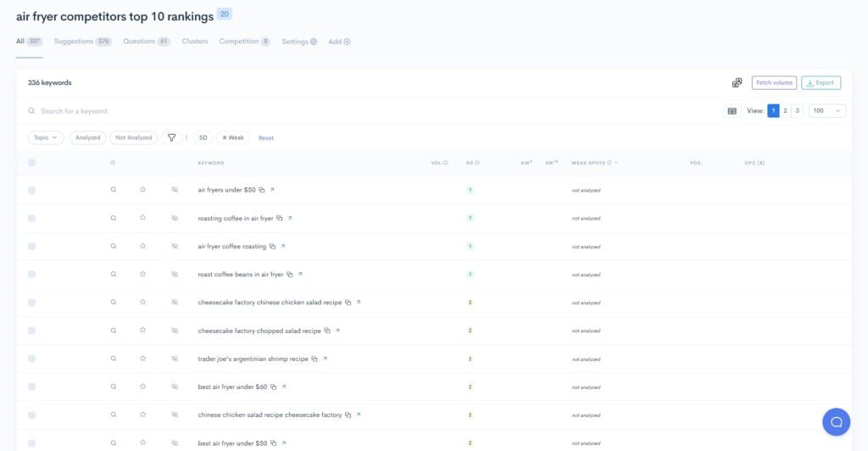Open the chat support bubble
Image resolution: width=868 pixels, height=451 pixels.
coord(836,421)
